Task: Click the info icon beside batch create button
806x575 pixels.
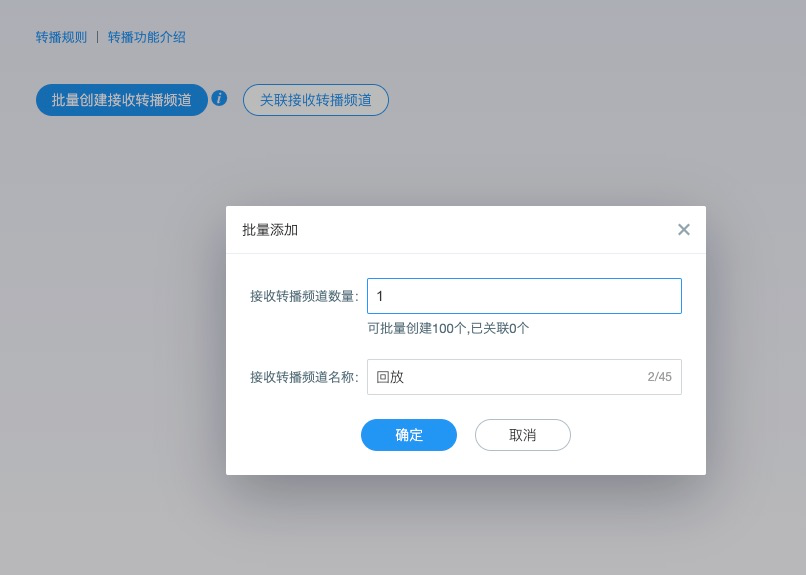Action: pos(220,98)
